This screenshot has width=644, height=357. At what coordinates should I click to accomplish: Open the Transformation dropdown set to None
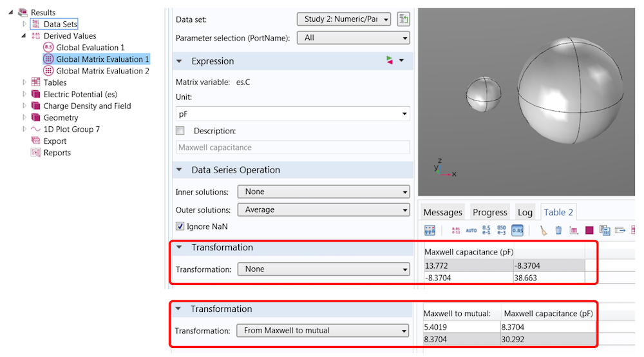point(324,269)
